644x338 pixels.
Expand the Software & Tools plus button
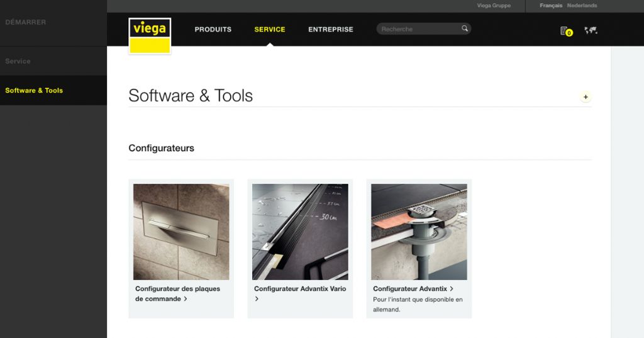[x=586, y=97]
